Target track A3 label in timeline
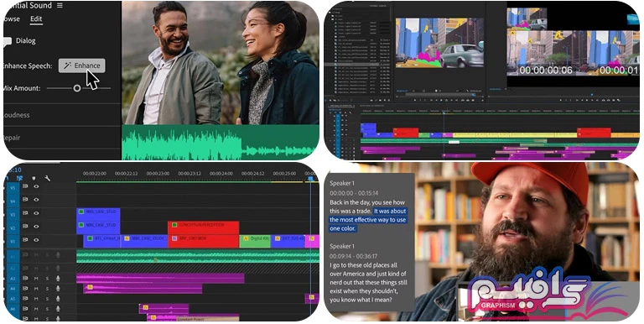Image resolution: width=644 pixels, height=324 pixels. click(x=13, y=279)
